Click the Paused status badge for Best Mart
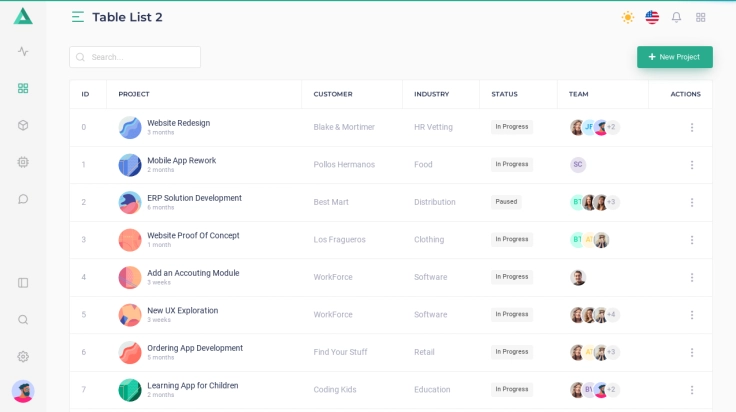 pos(506,202)
